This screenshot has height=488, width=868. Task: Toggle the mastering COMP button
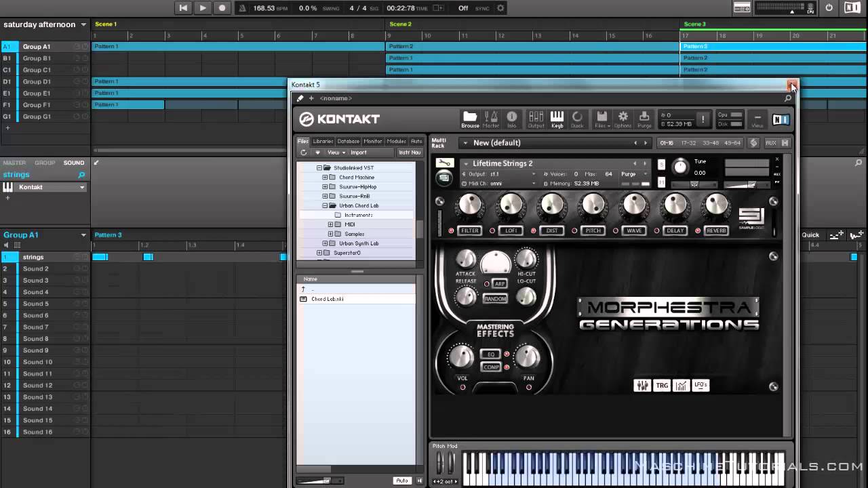tap(491, 367)
